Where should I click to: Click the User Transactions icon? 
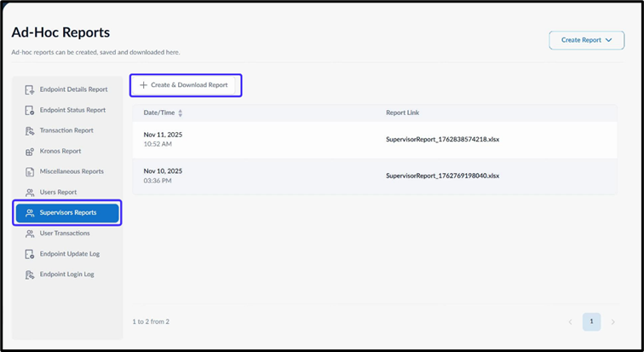pyautogui.click(x=30, y=234)
